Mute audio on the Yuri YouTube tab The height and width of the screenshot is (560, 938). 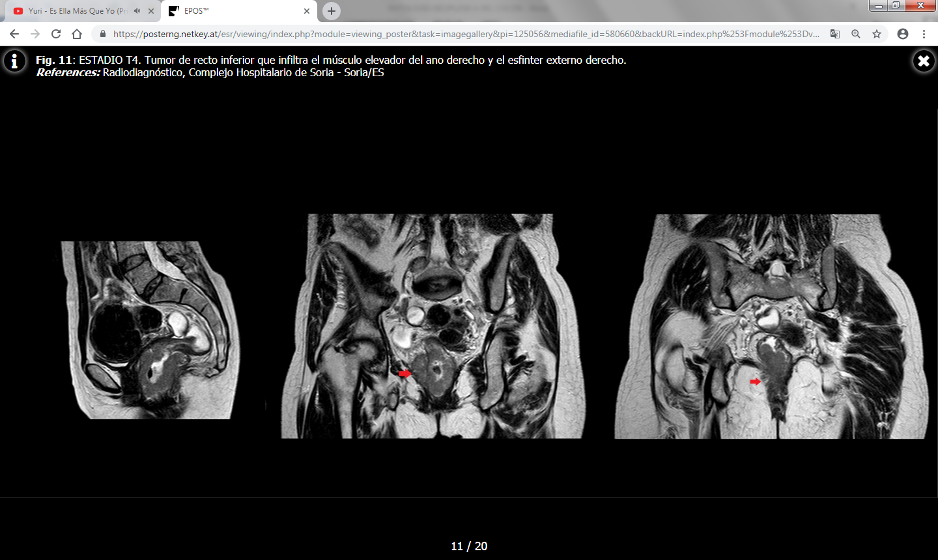tap(137, 11)
